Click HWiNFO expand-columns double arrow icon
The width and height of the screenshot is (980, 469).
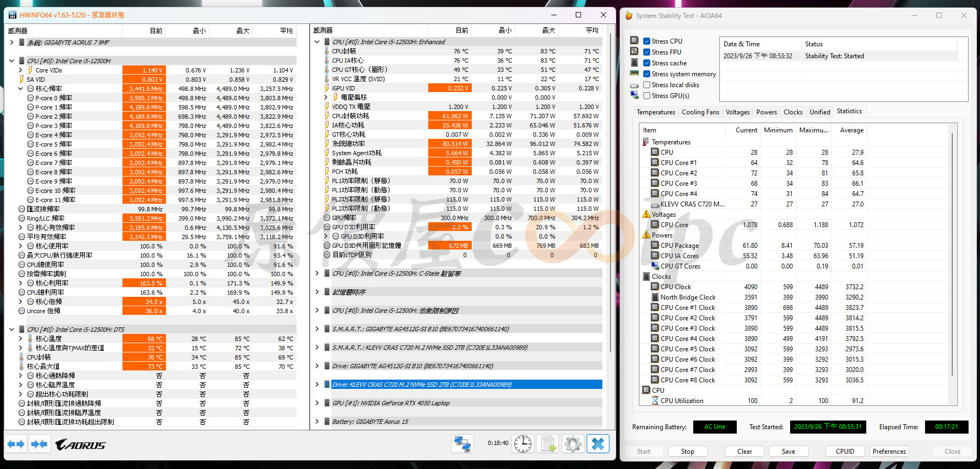[x=16, y=444]
